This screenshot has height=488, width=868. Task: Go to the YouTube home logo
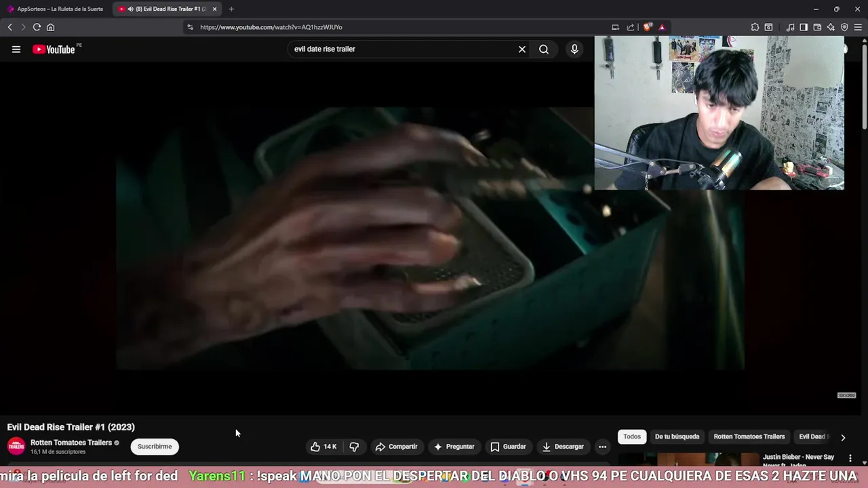point(54,49)
